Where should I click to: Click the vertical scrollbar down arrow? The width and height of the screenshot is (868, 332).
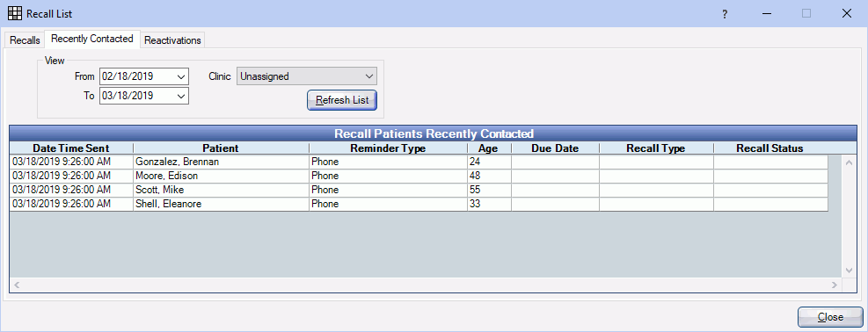point(850,271)
